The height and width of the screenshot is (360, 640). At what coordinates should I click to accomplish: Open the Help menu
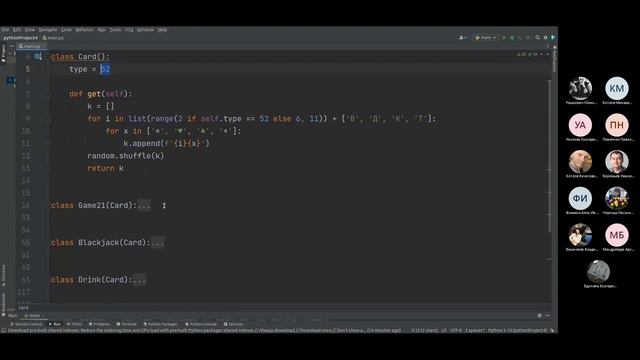click(x=162, y=30)
